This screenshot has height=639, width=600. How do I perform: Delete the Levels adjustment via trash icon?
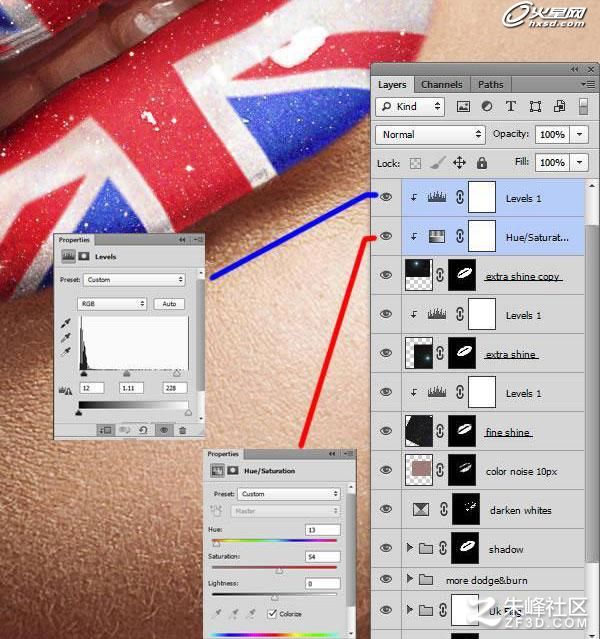[183, 430]
